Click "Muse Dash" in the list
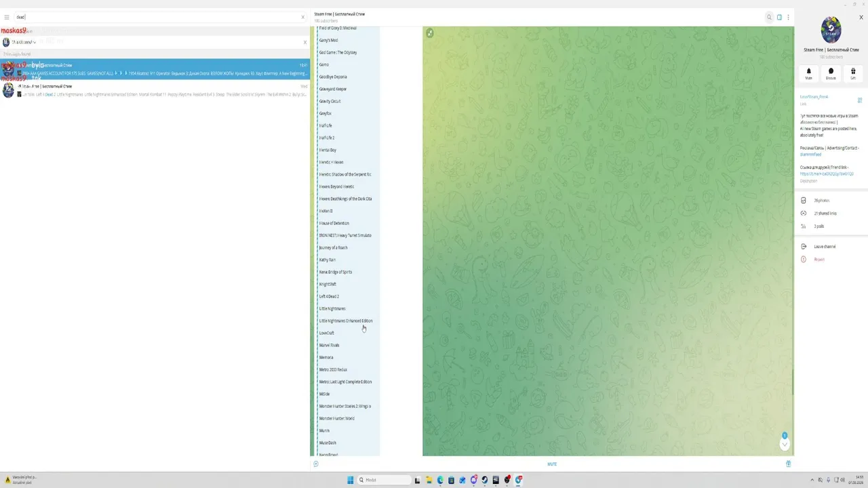The image size is (868, 488). [328, 443]
